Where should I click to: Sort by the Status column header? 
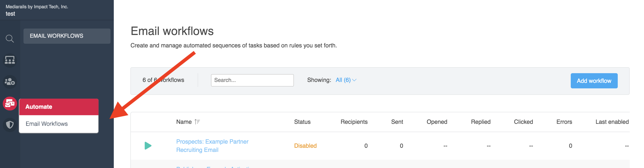[x=302, y=122]
